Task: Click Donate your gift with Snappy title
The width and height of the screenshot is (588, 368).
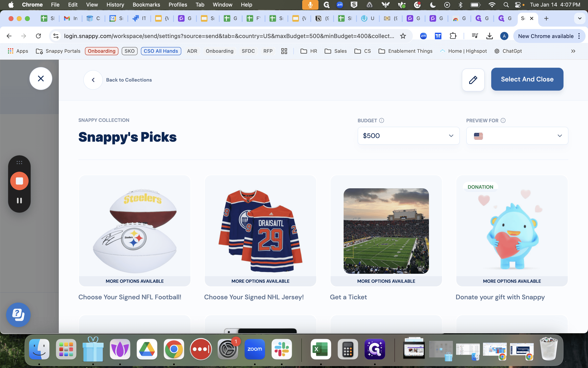Action: (x=500, y=297)
